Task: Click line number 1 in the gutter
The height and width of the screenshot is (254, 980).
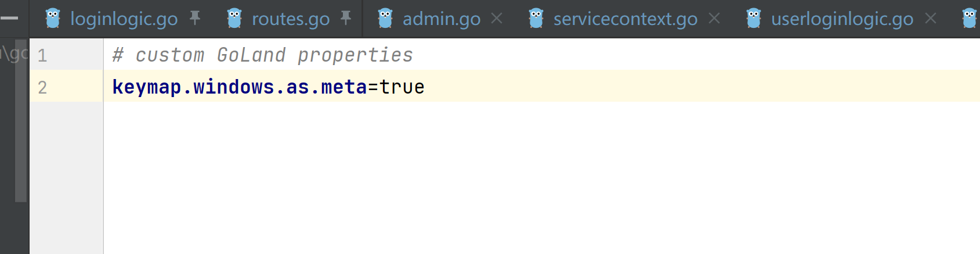Action: pos(42,56)
